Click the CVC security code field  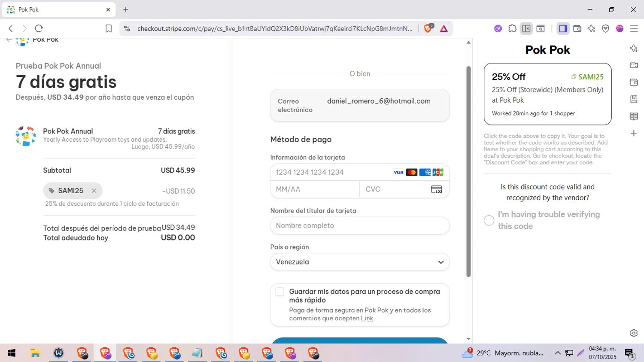(404, 189)
